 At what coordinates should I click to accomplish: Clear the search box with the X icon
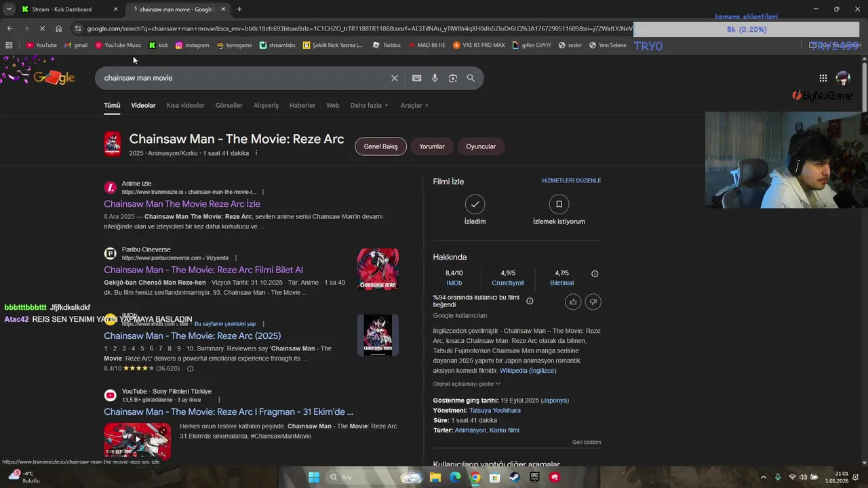coord(394,78)
